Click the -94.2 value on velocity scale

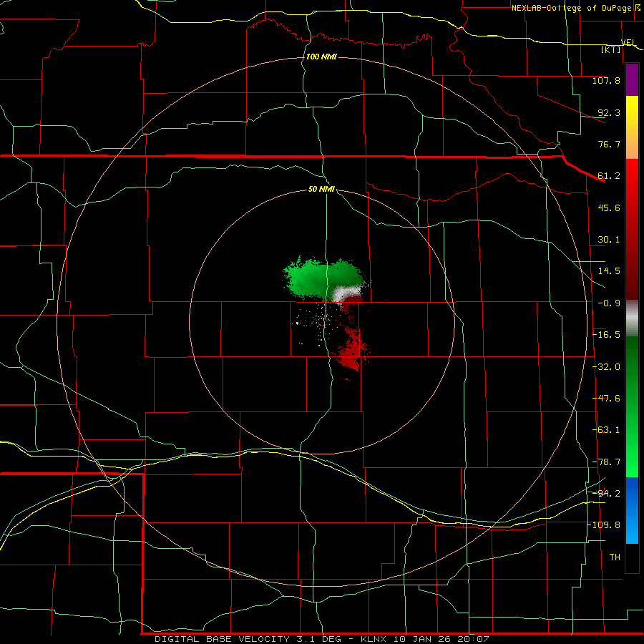coord(606,493)
